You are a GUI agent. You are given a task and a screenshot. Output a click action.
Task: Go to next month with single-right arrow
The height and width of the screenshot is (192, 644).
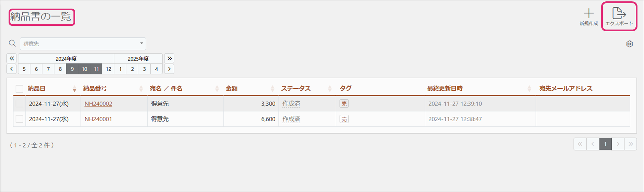tap(169, 69)
